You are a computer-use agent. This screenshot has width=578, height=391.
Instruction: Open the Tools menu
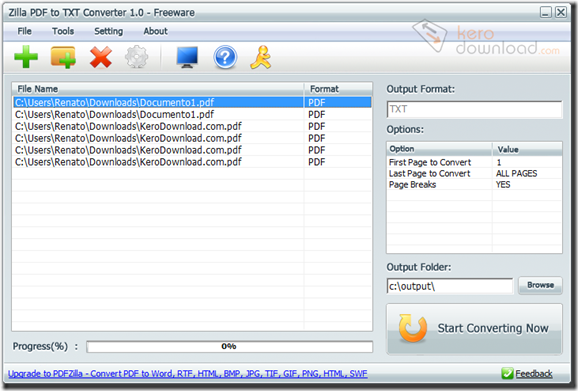click(63, 31)
